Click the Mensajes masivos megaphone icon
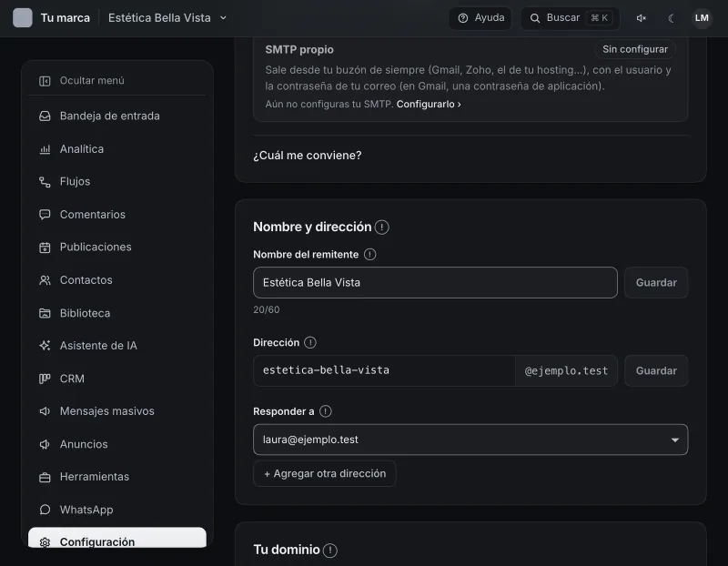 pos(45,411)
